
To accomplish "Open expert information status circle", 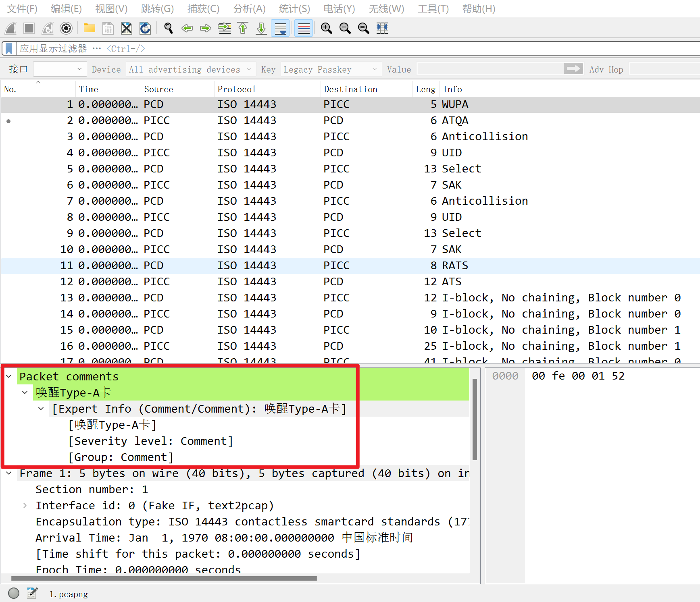I will click(14, 593).
